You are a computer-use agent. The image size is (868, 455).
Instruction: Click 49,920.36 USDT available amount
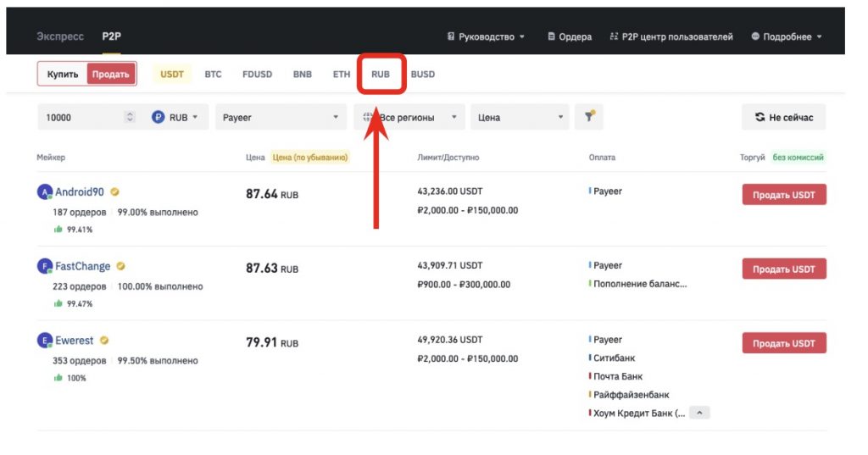coord(450,340)
